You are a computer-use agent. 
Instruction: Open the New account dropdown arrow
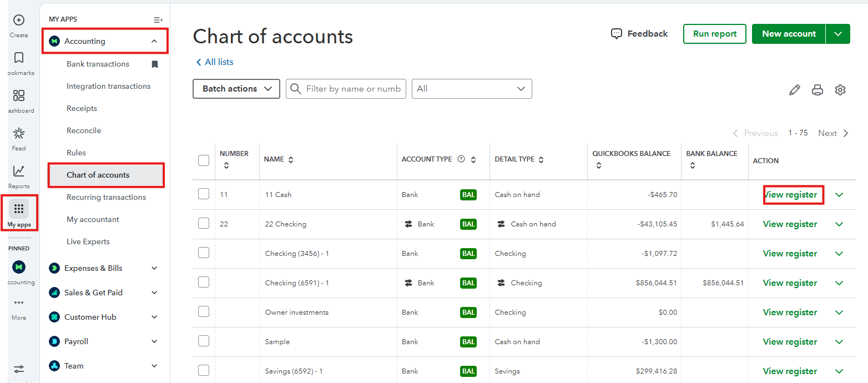point(838,34)
